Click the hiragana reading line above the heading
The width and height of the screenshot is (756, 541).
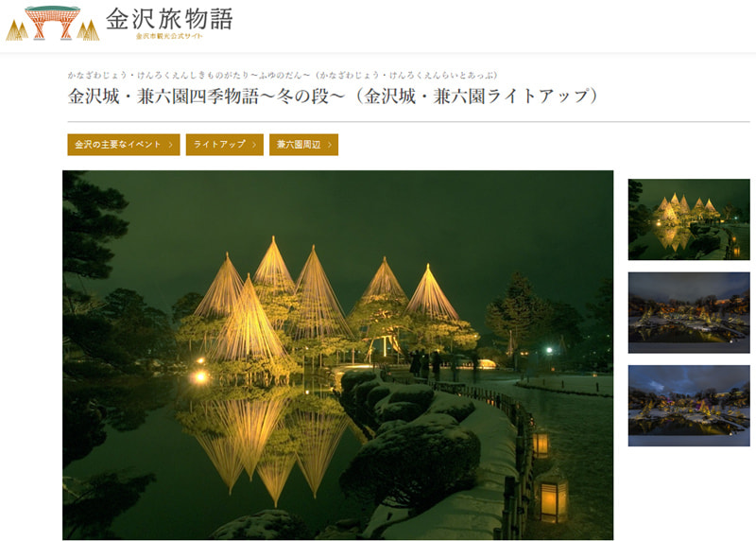[x=283, y=75]
